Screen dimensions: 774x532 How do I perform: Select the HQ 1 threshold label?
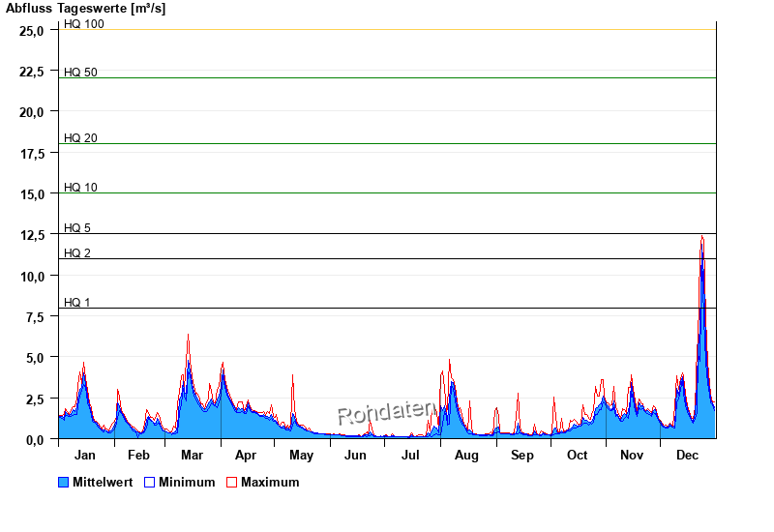77,303
